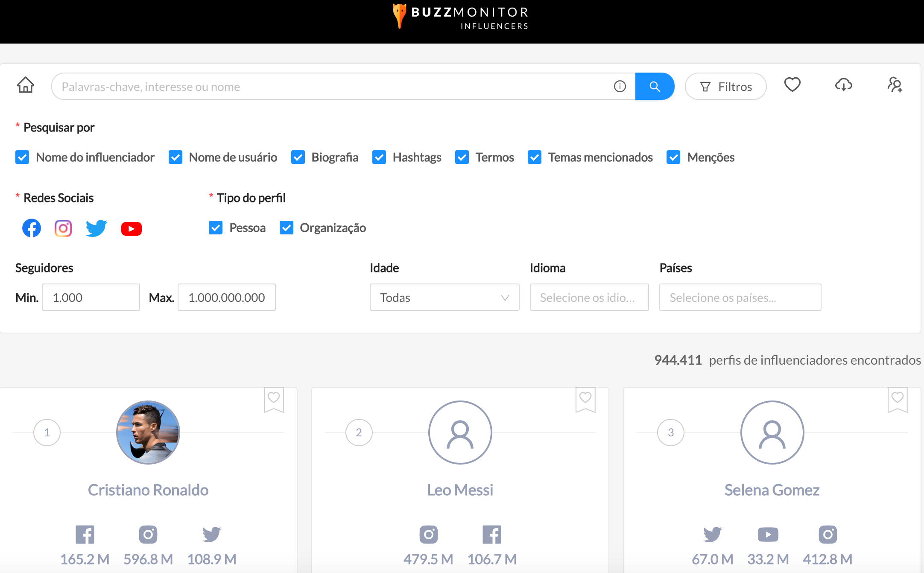Toggle the Menções checkbox

tap(673, 157)
